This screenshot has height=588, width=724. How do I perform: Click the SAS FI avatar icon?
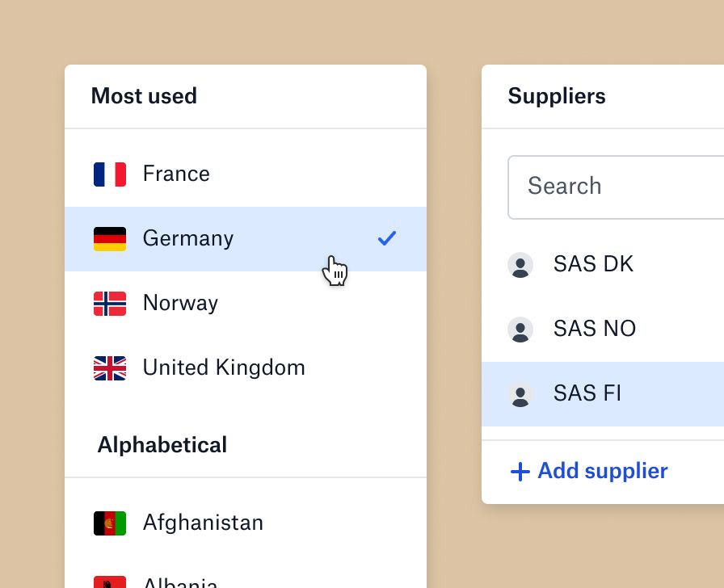tap(521, 393)
